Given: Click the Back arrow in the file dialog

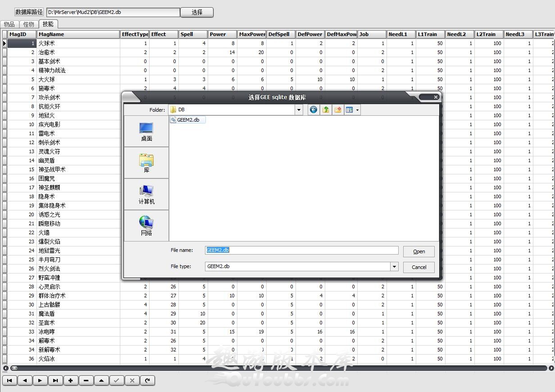Looking at the screenshot, I should pyautogui.click(x=314, y=109).
